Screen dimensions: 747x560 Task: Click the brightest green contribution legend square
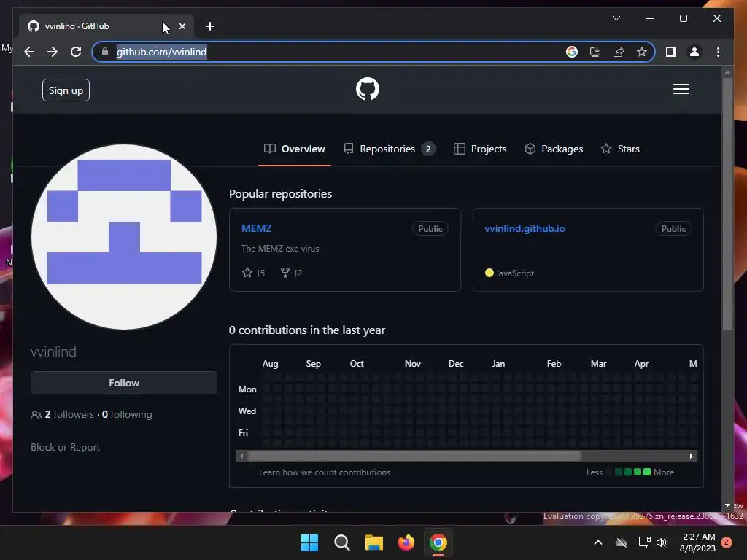[x=647, y=472]
